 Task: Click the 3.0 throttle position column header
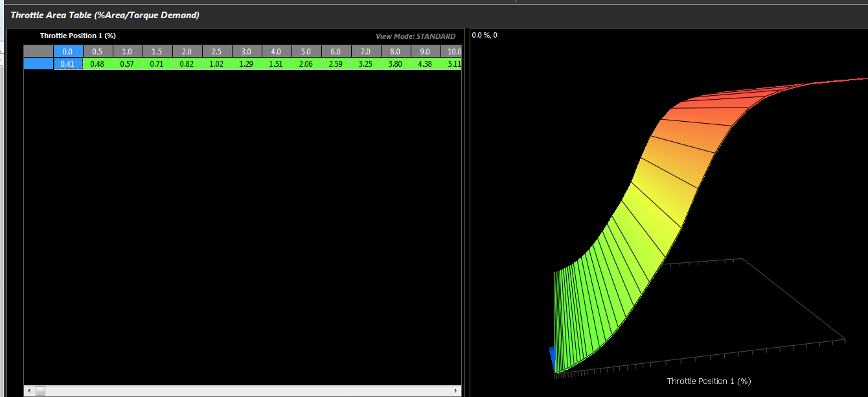[247, 51]
